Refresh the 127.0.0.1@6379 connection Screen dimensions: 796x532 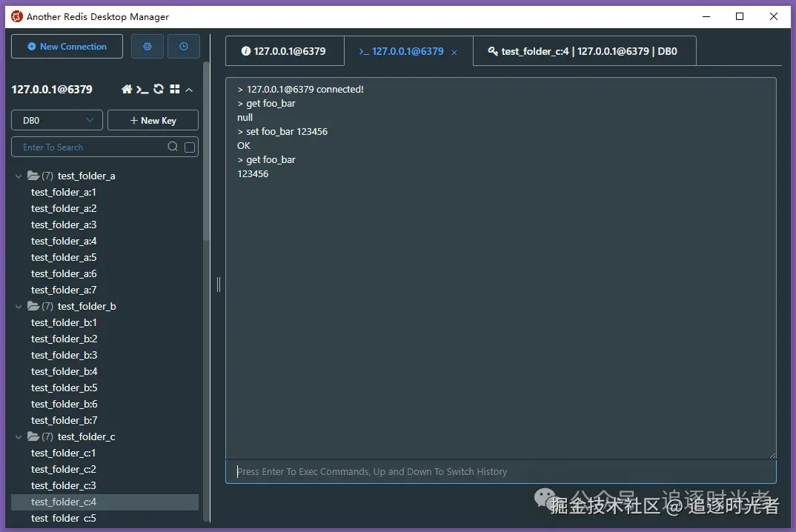(x=159, y=90)
